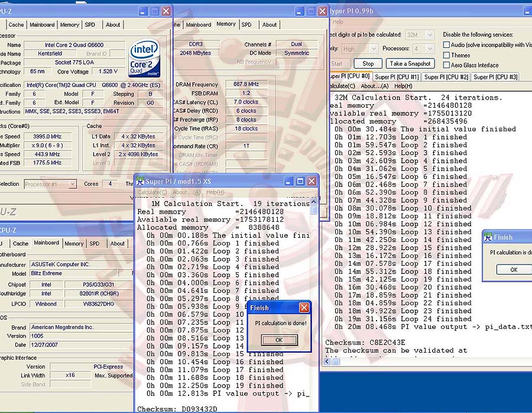Screen dimensions: 532x413
Task: Switch to Super PI [CPU #2] tab
Action: pos(446,77)
